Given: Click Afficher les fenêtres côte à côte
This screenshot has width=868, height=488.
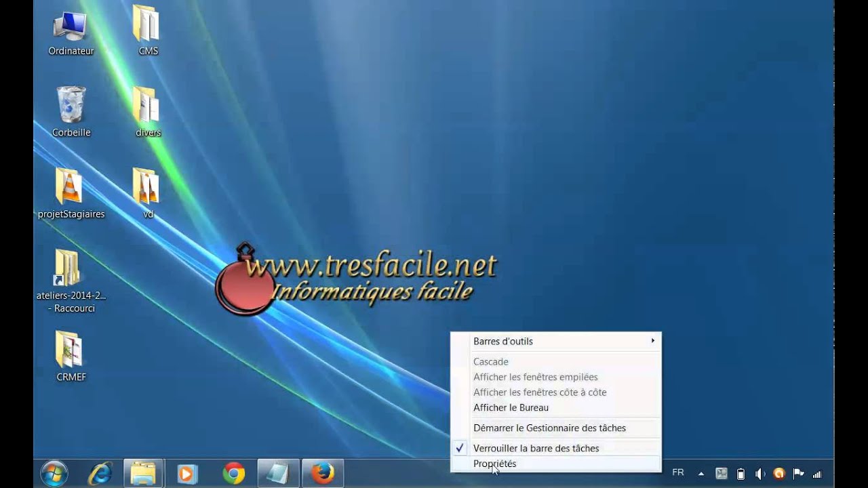Looking at the screenshot, I should [556, 392].
